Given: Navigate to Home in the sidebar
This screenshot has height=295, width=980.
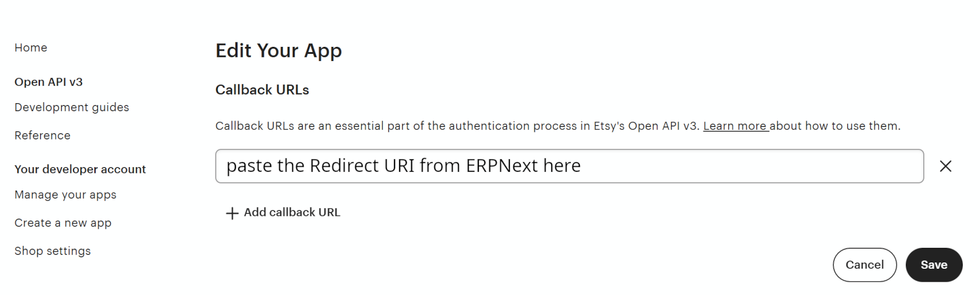Looking at the screenshot, I should (x=31, y=47).
